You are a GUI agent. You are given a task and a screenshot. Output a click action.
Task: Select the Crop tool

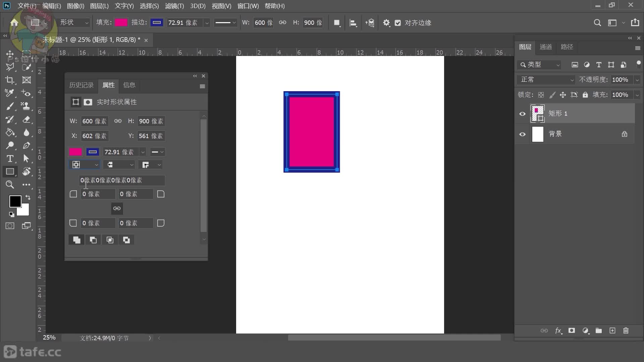click(10, 80)
